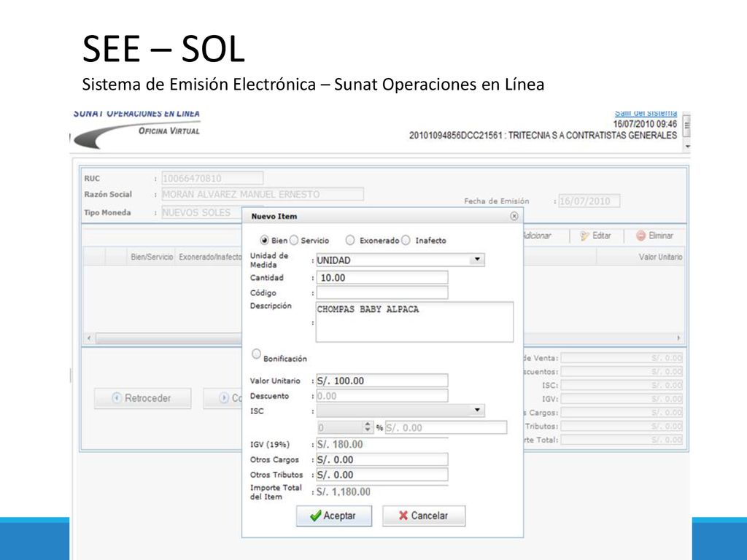Viewport: 747px width, 560px height.
Task: Click the Tipo Moneda field NUEVOS SOLES
Action: (x=202, y=212)
